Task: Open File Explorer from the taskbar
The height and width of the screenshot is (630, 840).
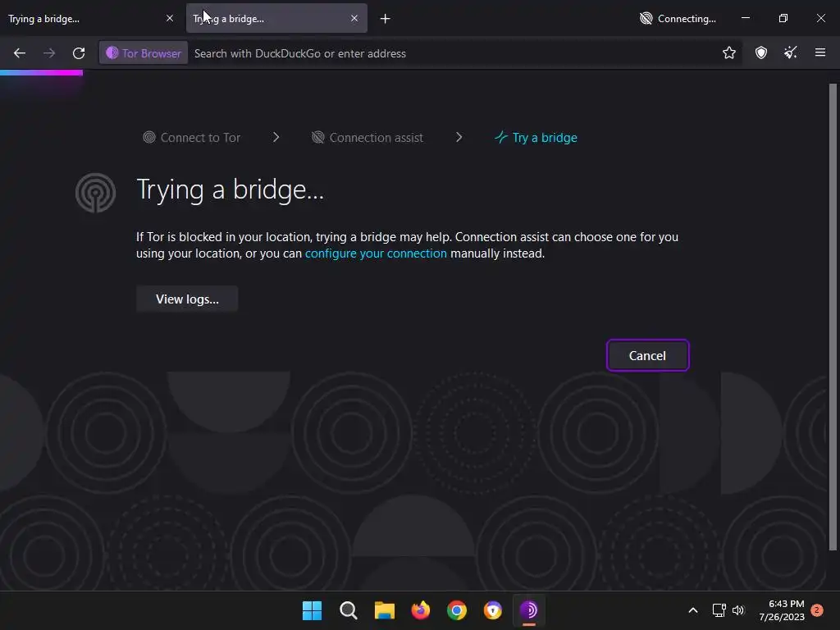Action: 385,610
